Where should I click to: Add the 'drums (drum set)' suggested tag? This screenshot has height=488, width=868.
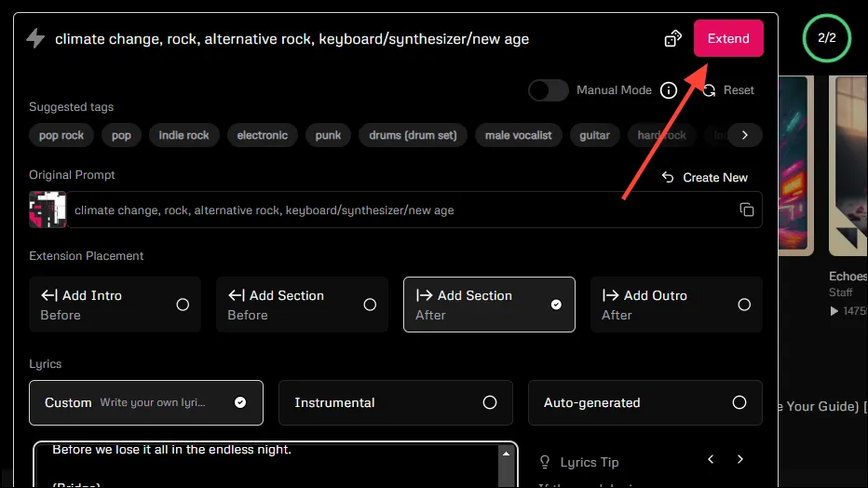413,135
